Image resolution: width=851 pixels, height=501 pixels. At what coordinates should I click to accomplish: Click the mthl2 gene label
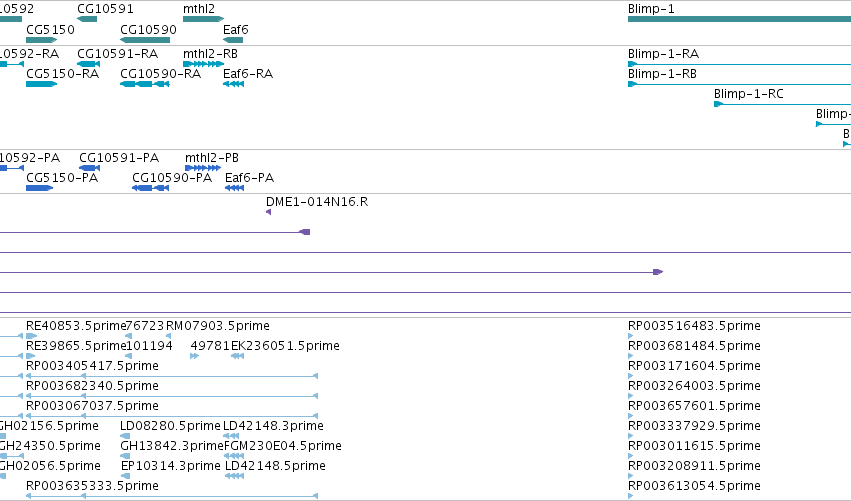(199, 9)
